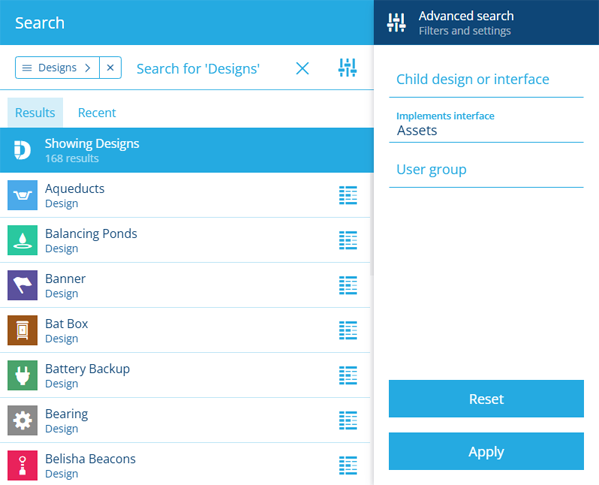Toggle the advanced search filters icon
The image size is (599, 485).
pos(348,68)
